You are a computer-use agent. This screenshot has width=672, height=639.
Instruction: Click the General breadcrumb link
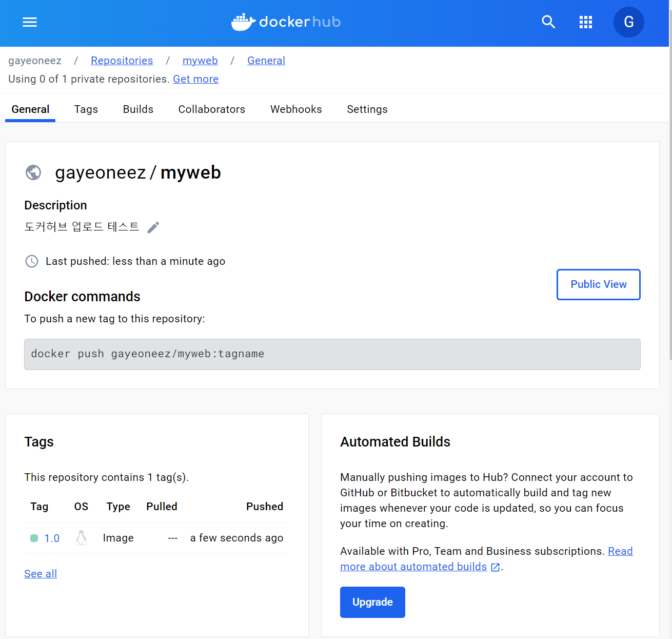[266, 61]
